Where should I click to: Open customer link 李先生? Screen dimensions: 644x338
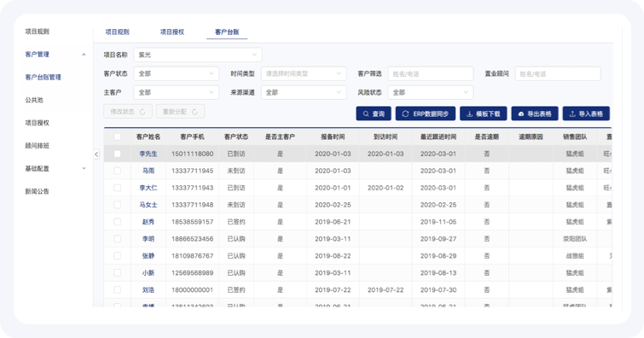[148, 154]
